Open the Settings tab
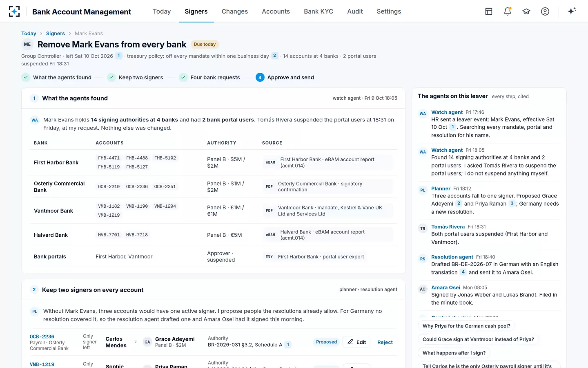Viewport: 588px width, 368px height. tap(389, 11)
